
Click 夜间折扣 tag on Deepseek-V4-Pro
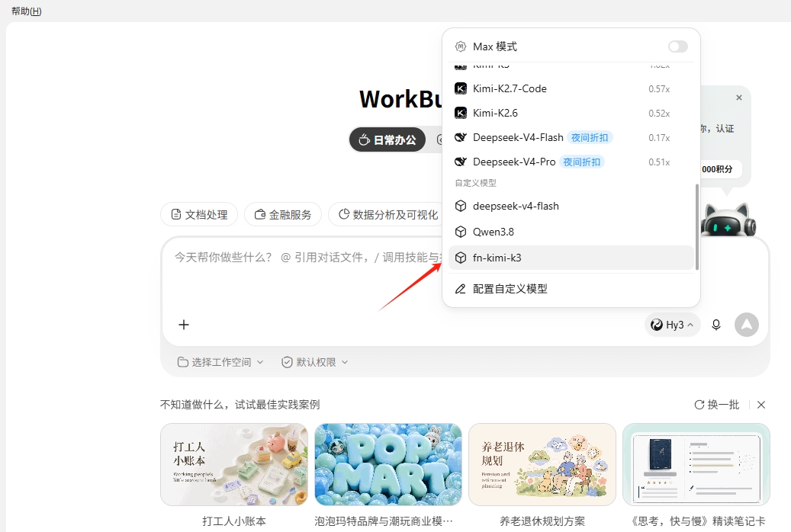click(582, 162)
